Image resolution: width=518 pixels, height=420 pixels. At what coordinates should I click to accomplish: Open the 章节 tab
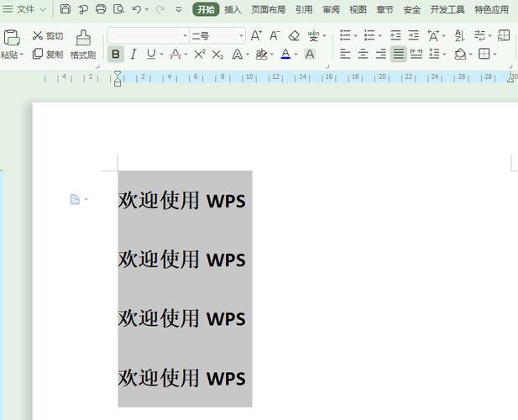[x=385, y=9]
